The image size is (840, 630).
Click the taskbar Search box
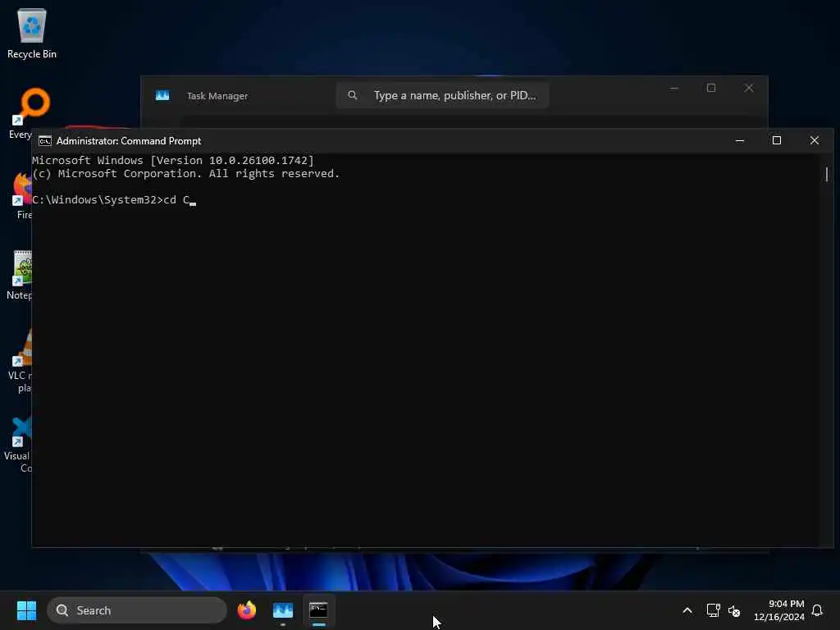[x=137, y=610]
